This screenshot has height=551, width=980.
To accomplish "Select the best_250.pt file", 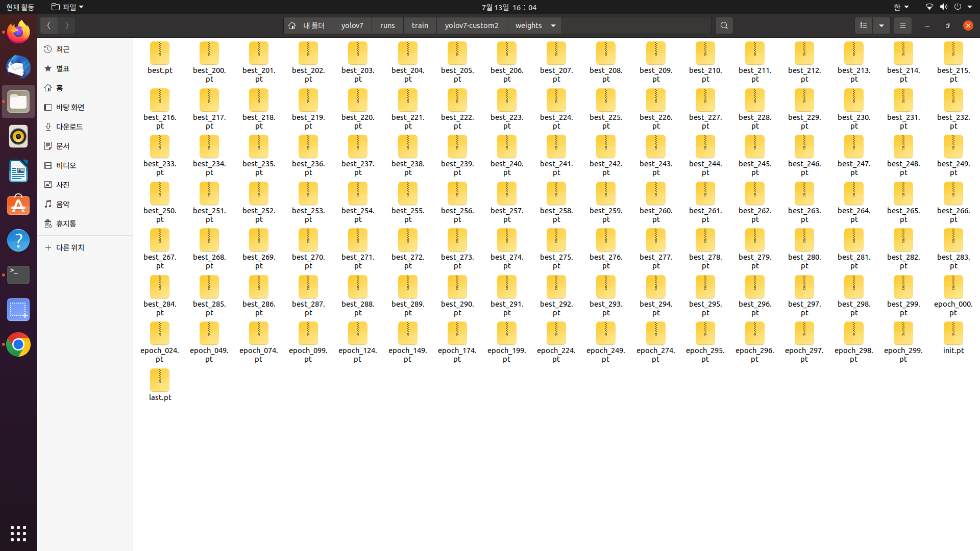I will click(160, 203).
